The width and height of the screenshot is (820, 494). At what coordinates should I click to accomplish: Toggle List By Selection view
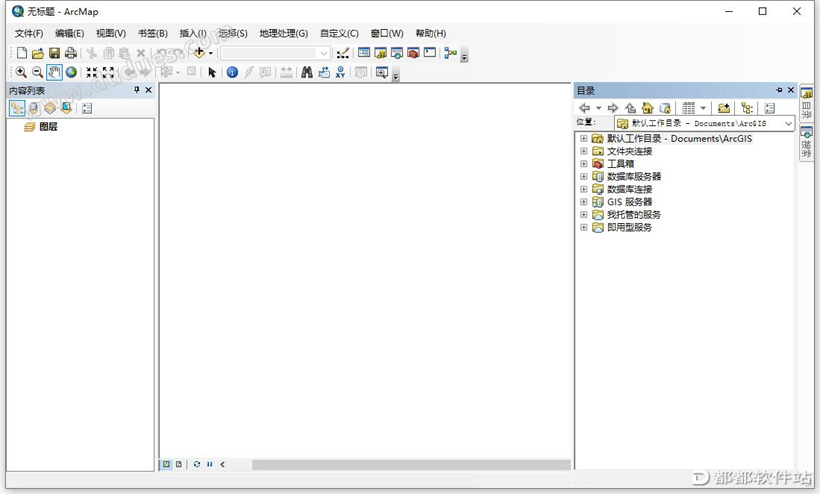66,108
